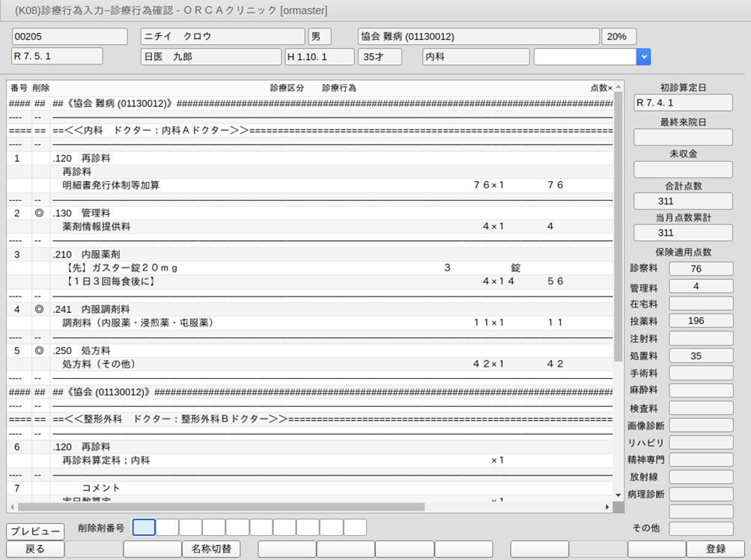Viewport: 751px width, 560px height.
Task: Click the horizontal scrollbar left arrow
Action: (13, 507)
